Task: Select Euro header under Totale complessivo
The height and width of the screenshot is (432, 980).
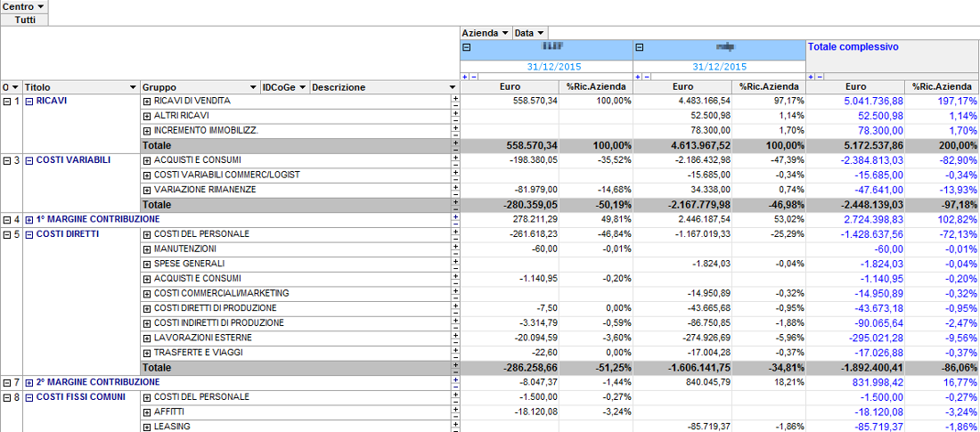Action: coord(855,87)
